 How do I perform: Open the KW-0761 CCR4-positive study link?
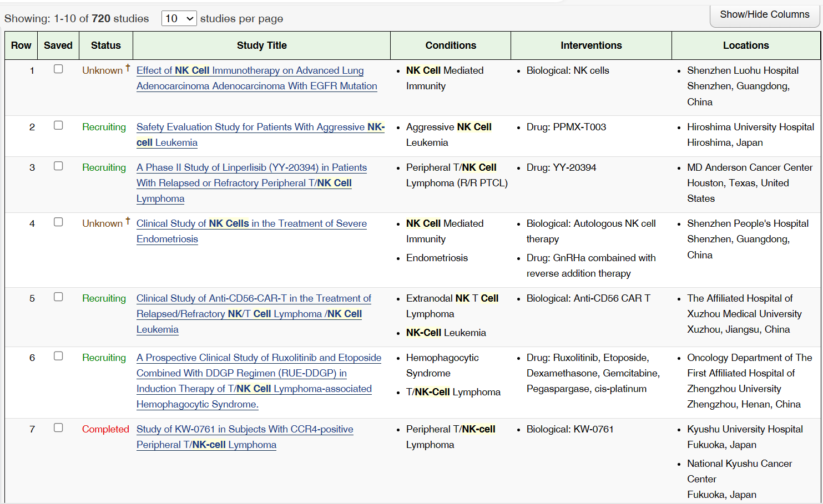245,430
